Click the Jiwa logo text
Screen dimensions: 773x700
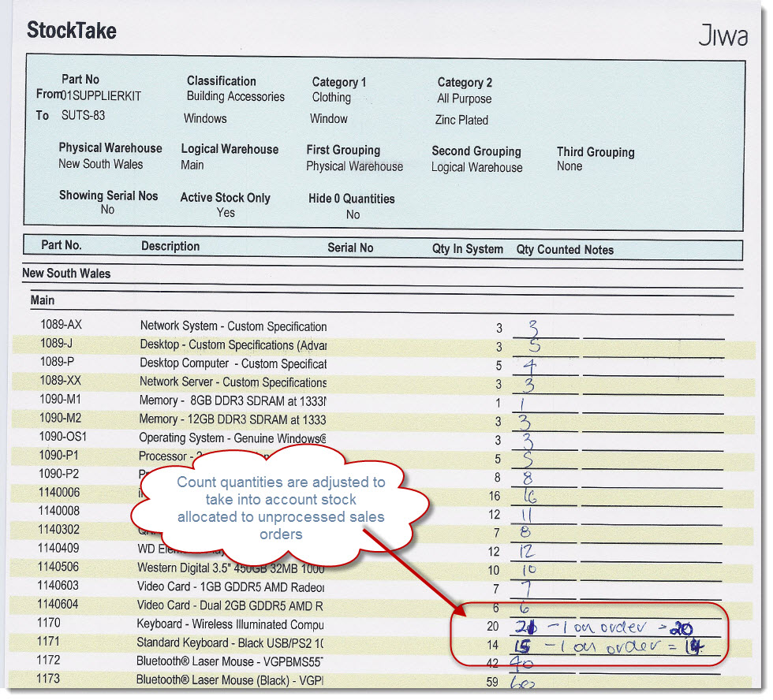(723, 35)
